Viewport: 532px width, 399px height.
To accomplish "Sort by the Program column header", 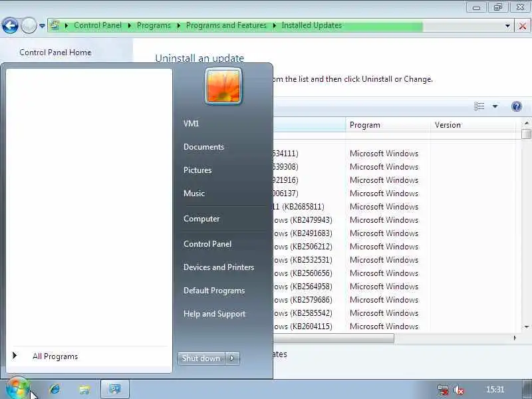I will (x=388, y=125).
